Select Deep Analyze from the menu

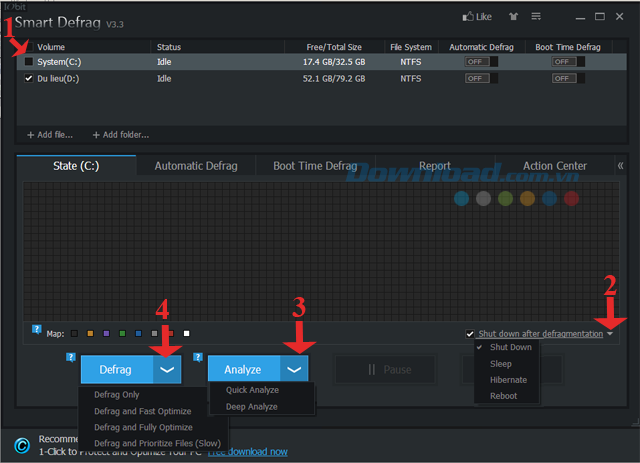(x=251, y=407)
